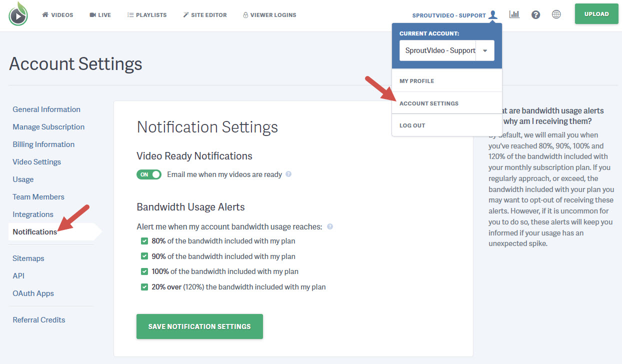Open analytics via the bar chart icon

click(514, 14)
